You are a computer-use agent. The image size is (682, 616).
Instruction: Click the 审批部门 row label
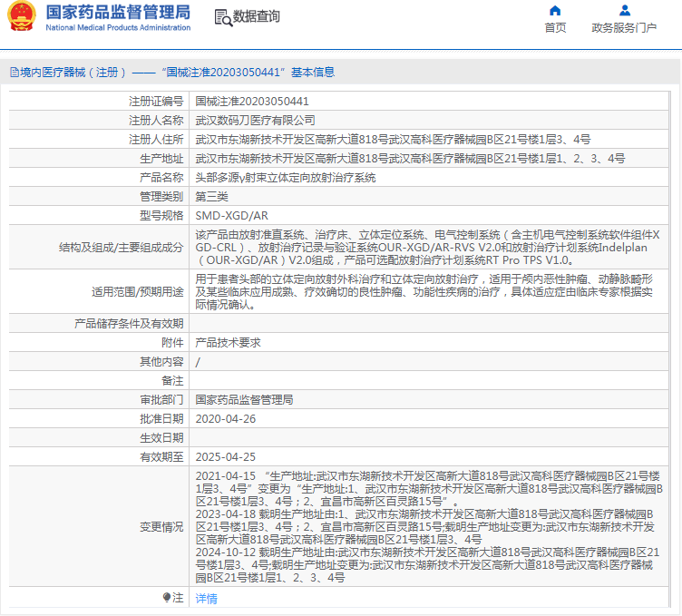coord(161,400)
